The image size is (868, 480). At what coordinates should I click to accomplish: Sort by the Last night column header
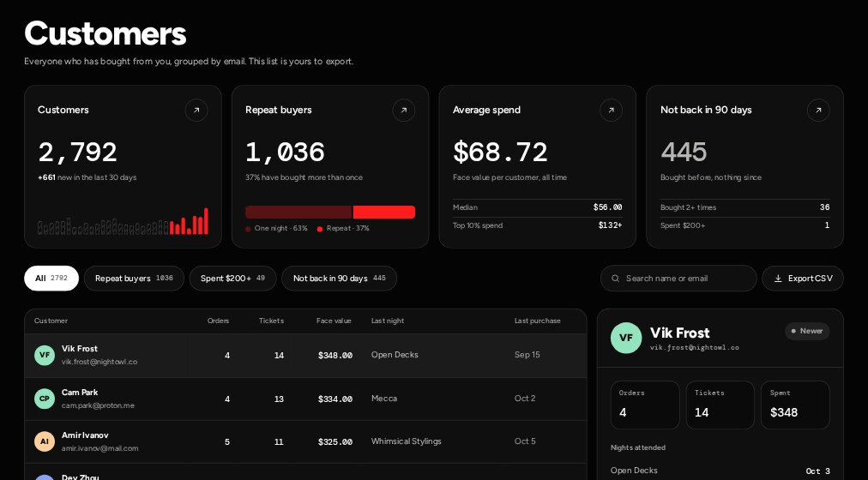pyautogui.click(x=388, y=321)
